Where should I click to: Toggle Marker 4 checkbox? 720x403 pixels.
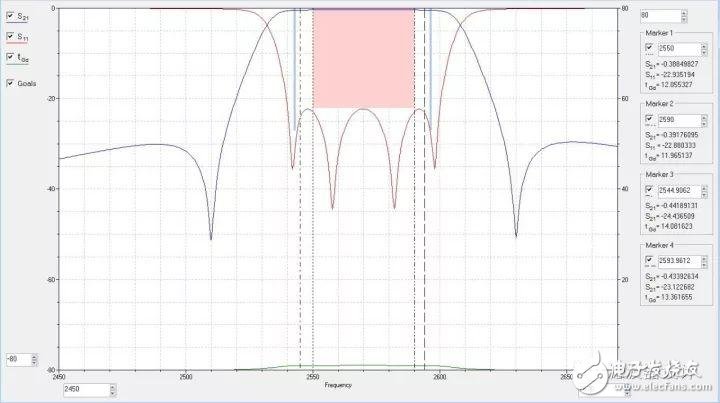pos(647,255)
